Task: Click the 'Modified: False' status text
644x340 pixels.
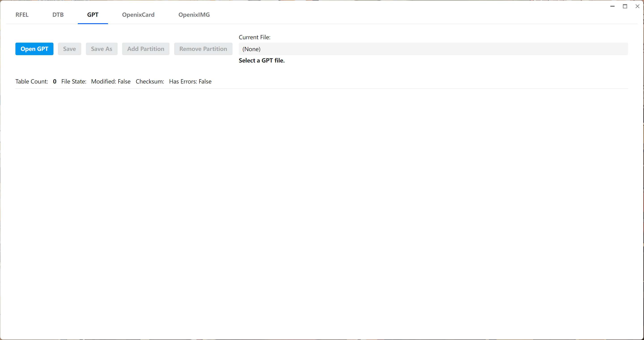Action: [111, 82]
